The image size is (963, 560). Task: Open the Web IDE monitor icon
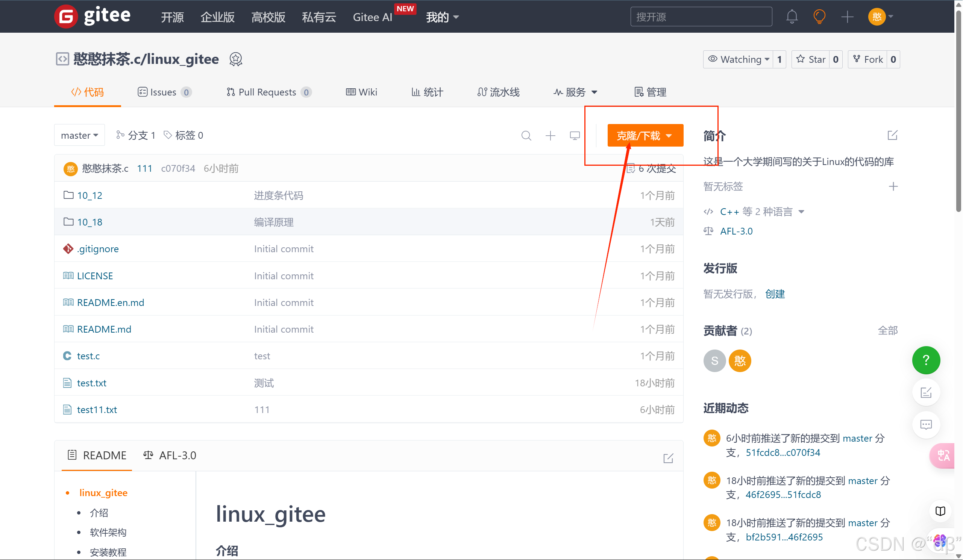(575, 136)
